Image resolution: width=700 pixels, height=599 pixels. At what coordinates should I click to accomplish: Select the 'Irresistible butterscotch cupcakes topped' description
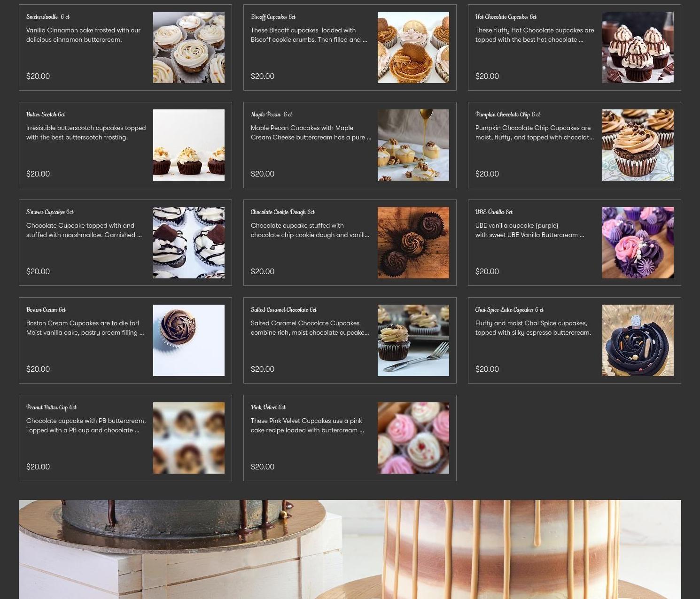[86, 132]
